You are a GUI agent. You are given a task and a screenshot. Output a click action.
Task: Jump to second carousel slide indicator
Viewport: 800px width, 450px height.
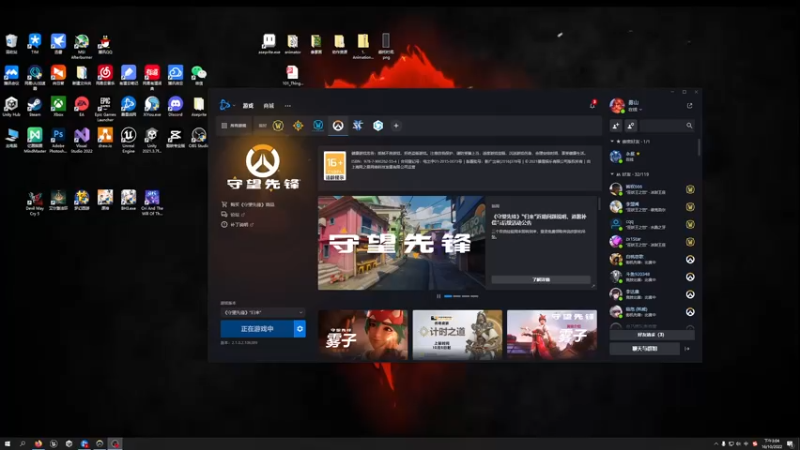457,296
